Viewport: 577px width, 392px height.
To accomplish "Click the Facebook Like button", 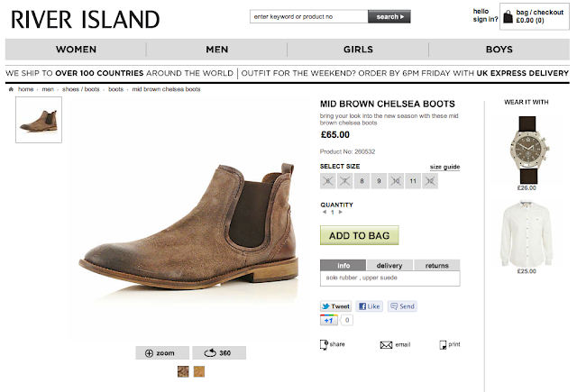I will pos(370,306).
